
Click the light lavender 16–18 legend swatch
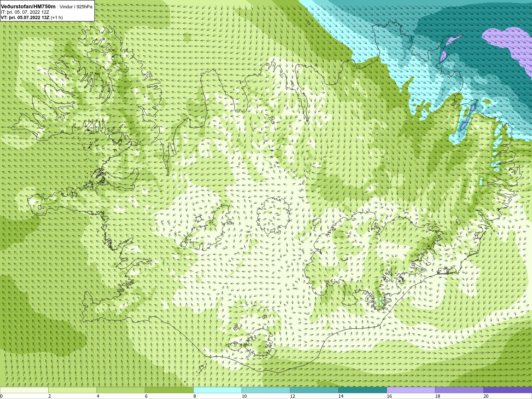411,390
